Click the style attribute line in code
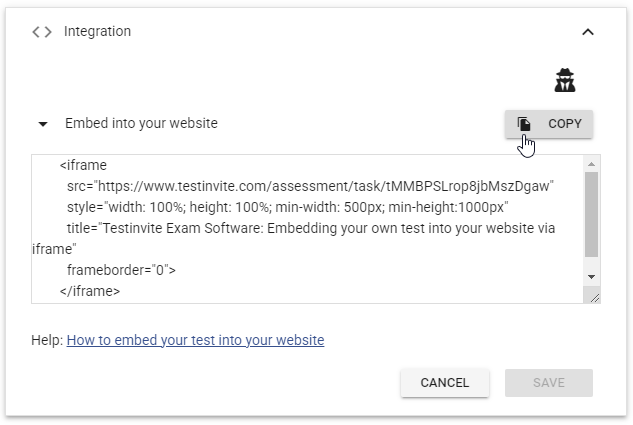 point(287,207)
